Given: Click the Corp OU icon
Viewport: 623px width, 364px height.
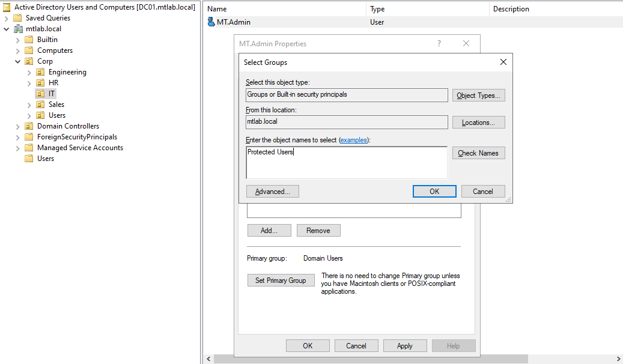Looking at the screenshot, I should (x=29, y=61).
